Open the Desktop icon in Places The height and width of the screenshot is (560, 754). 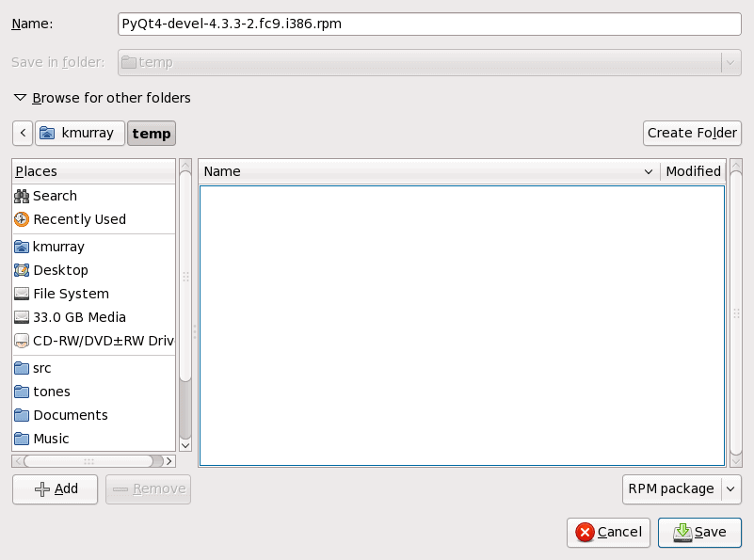click(x=23, y=270)
